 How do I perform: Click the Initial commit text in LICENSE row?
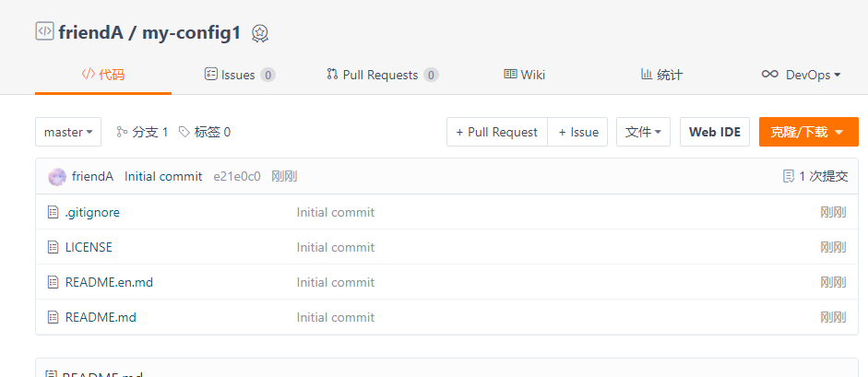pyautogui.click(x=336, y=247)
